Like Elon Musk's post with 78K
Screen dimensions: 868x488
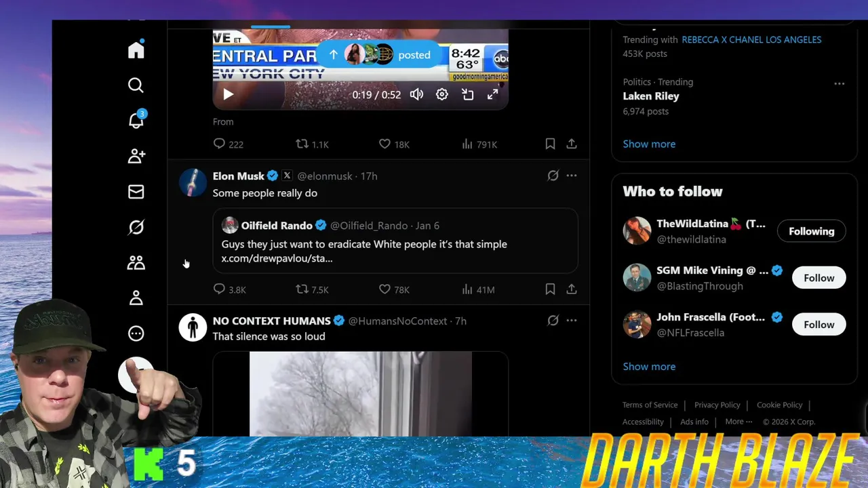tap(394, 289)
